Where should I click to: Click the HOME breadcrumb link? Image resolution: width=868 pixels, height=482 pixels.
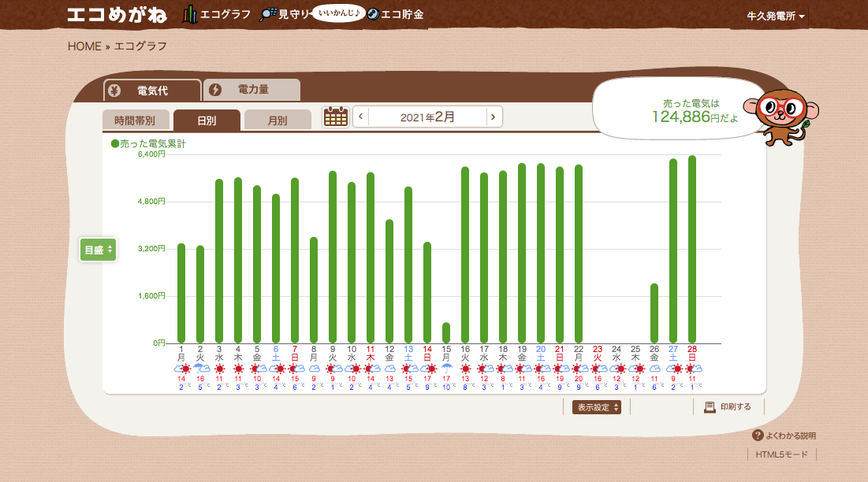pyautogui.click(x=84, y=46)
